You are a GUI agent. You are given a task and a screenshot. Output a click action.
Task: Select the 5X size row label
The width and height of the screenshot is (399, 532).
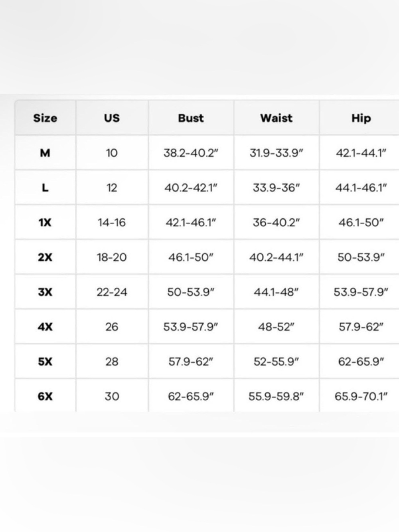tap(45, 362)
